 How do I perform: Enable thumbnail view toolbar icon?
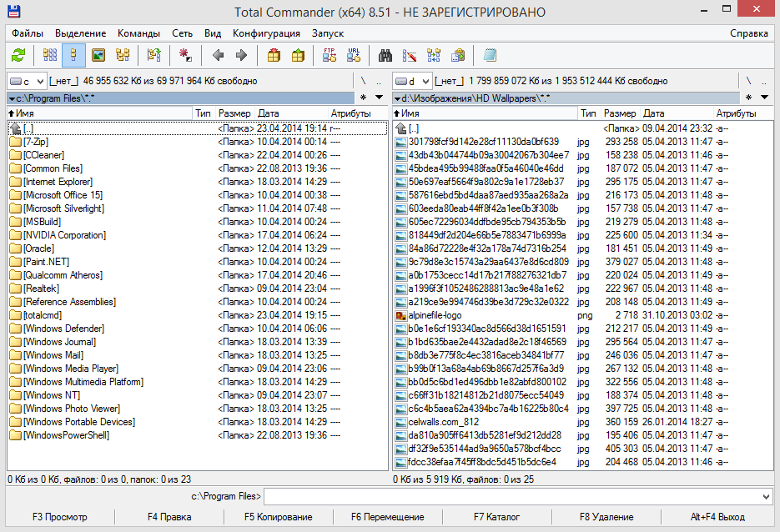click(x=98, y=55)
